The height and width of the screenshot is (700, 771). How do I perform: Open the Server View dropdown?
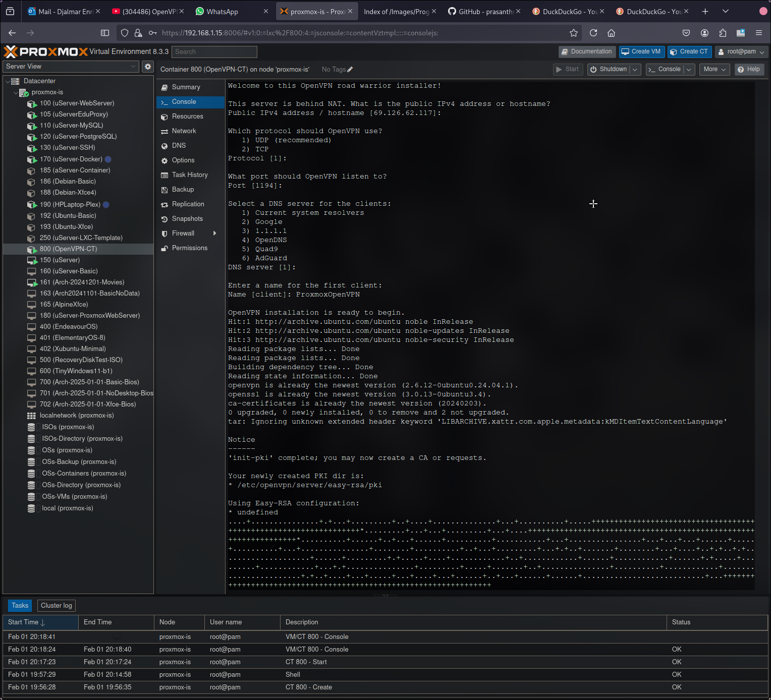pyautogui.click(x=71, y=67)
